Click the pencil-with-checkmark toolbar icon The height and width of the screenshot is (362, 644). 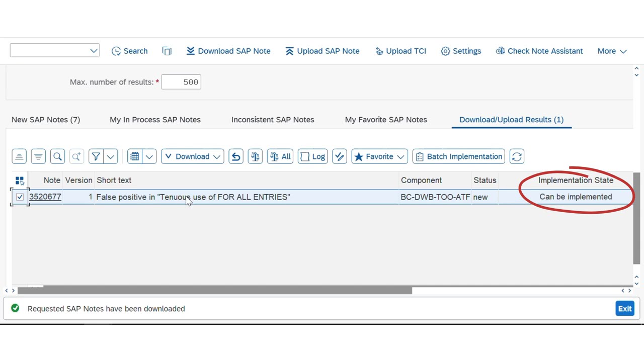[340, 156]
